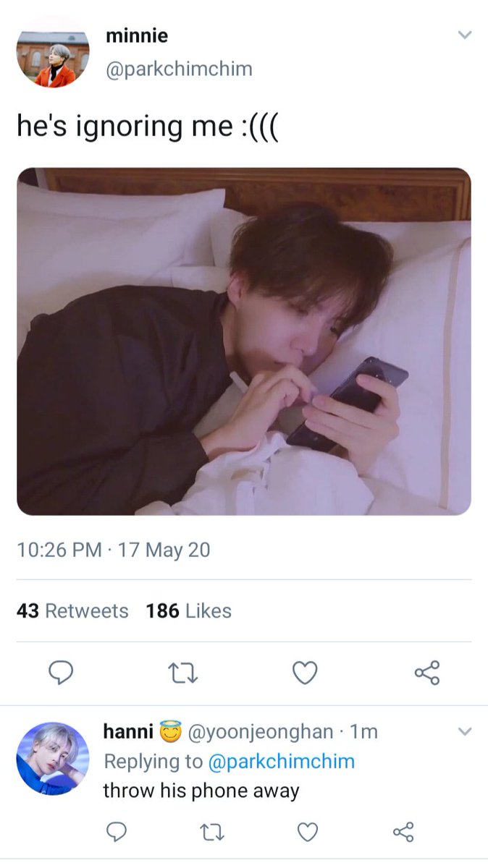Open hanni display name in reply
This screenshot has width=488, height=868.
pos(128,731)
